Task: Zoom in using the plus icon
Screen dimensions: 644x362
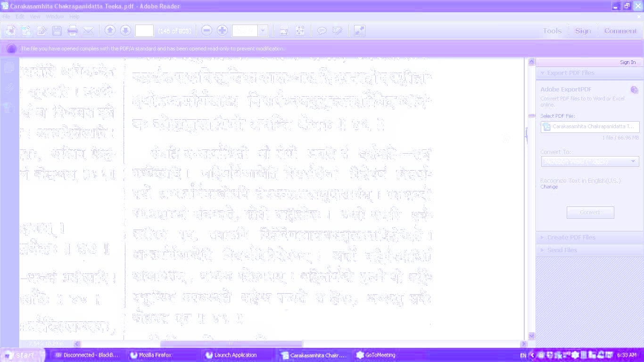Action: click(222, 31)
